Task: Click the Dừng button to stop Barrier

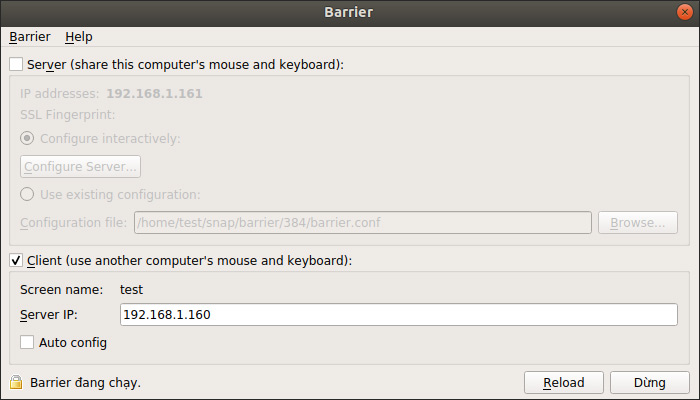Action: click(x=650, y=382)
